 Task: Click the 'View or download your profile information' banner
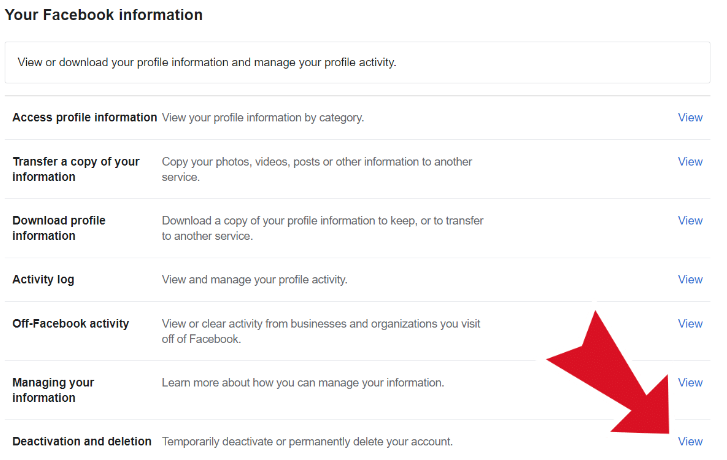357,63
